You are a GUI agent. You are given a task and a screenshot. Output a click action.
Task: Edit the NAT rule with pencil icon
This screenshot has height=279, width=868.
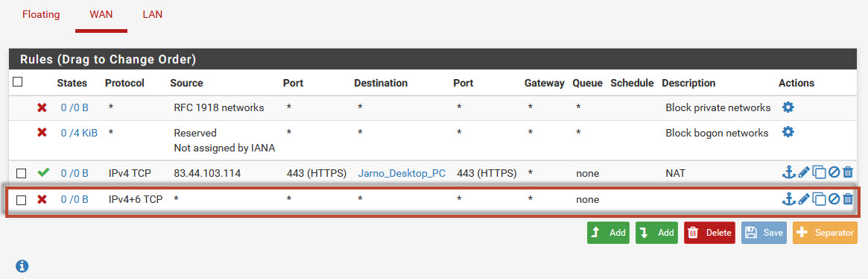805,173
